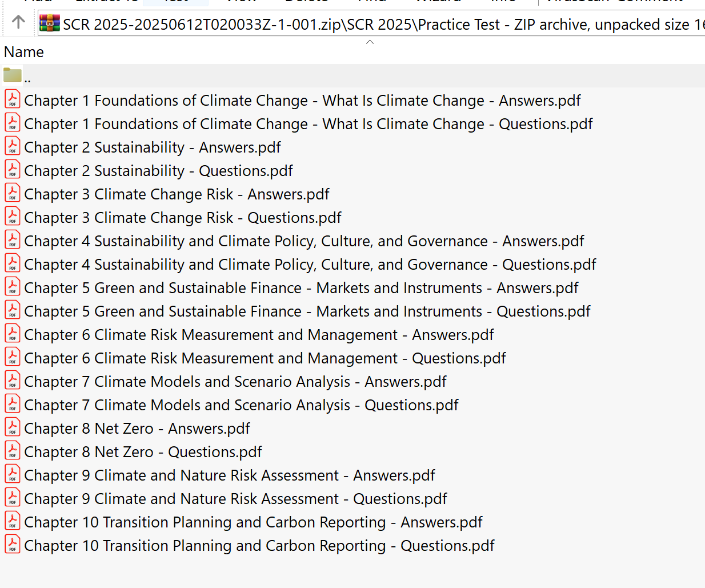Select Chapter 3 Climate Change Risk Questions.pdf
The height and width of the screenshot is (588, 705).
(183, 218)
